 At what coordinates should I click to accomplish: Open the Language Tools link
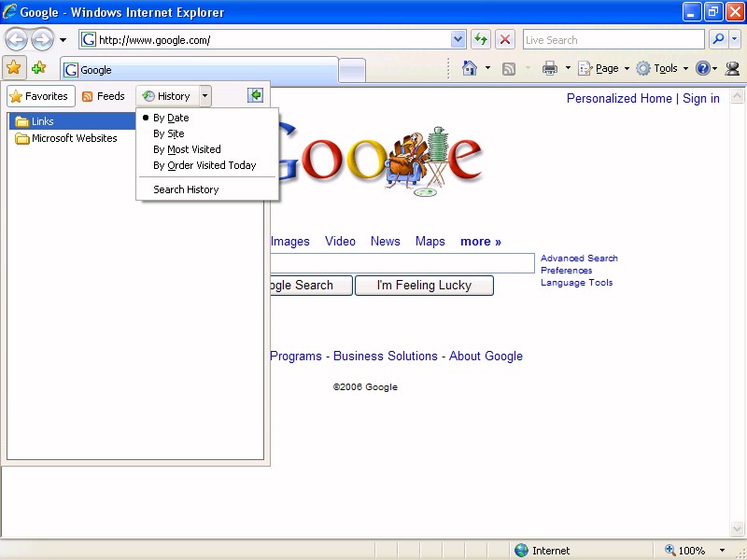click(x=576, y=283)
